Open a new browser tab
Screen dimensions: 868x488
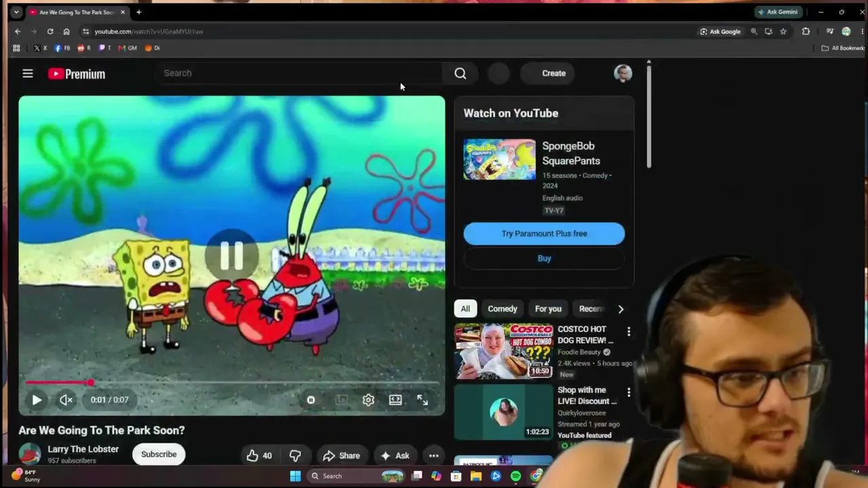tap(138, 12)
